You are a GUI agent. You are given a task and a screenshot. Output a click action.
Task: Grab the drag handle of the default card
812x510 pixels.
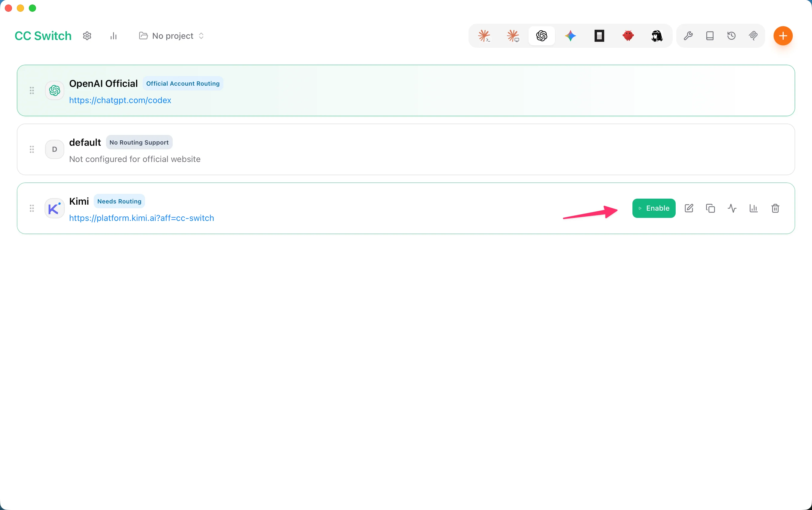pos(32,149)
